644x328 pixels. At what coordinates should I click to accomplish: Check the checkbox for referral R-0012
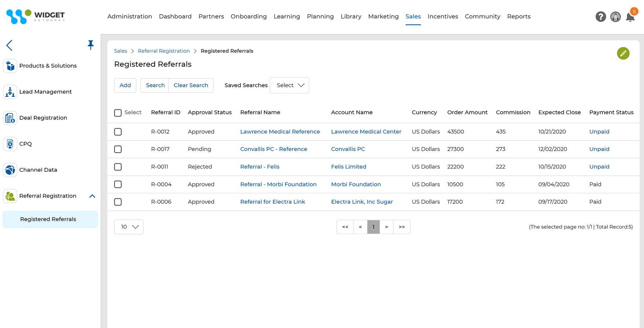coord(118,132)
